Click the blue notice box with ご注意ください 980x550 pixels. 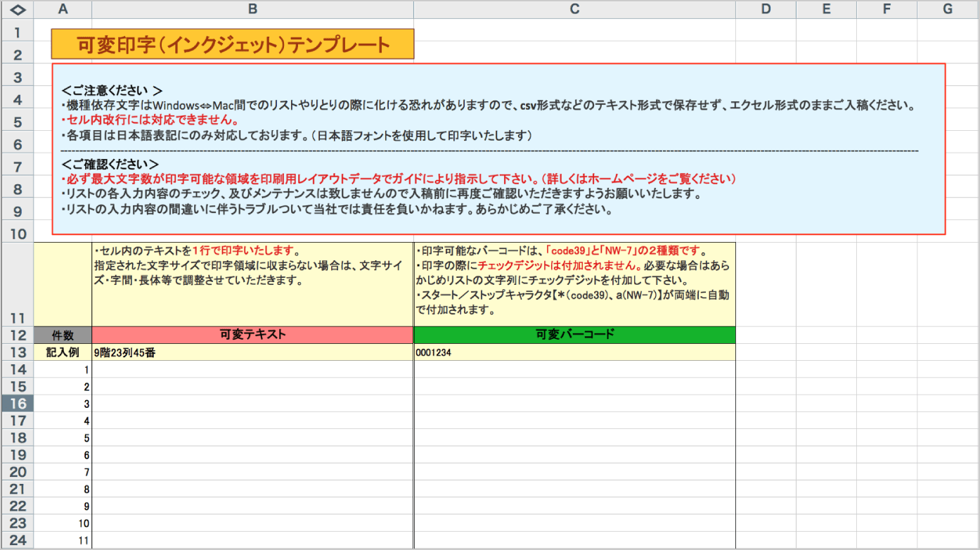click(x=498, y=149)
